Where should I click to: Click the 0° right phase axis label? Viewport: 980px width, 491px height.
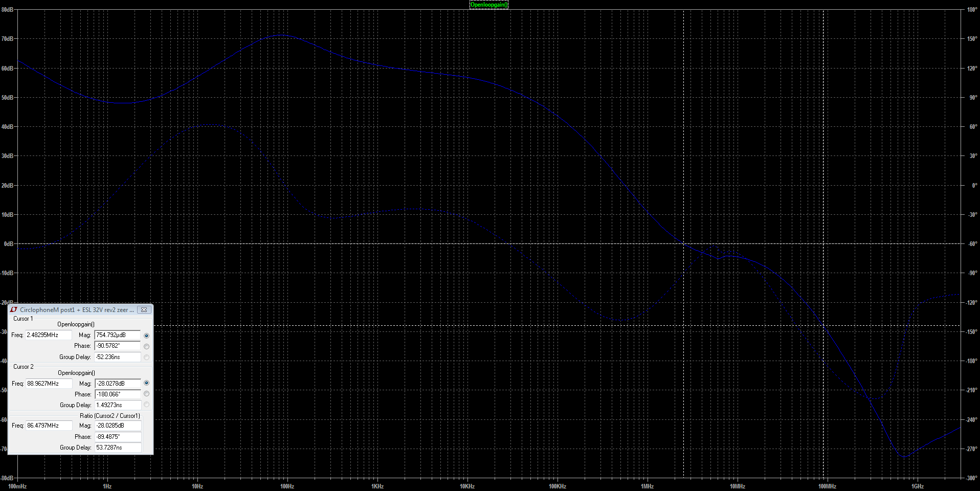(x=974, y=186)
